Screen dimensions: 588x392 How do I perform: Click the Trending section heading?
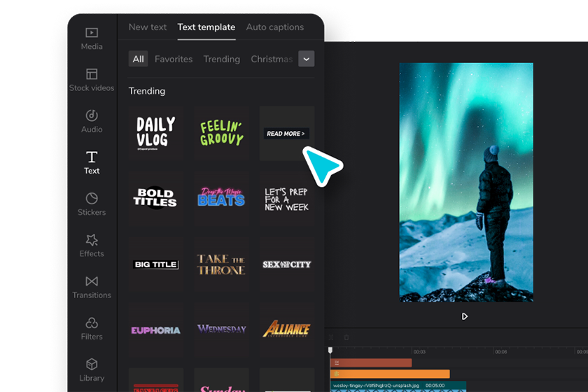146,91
